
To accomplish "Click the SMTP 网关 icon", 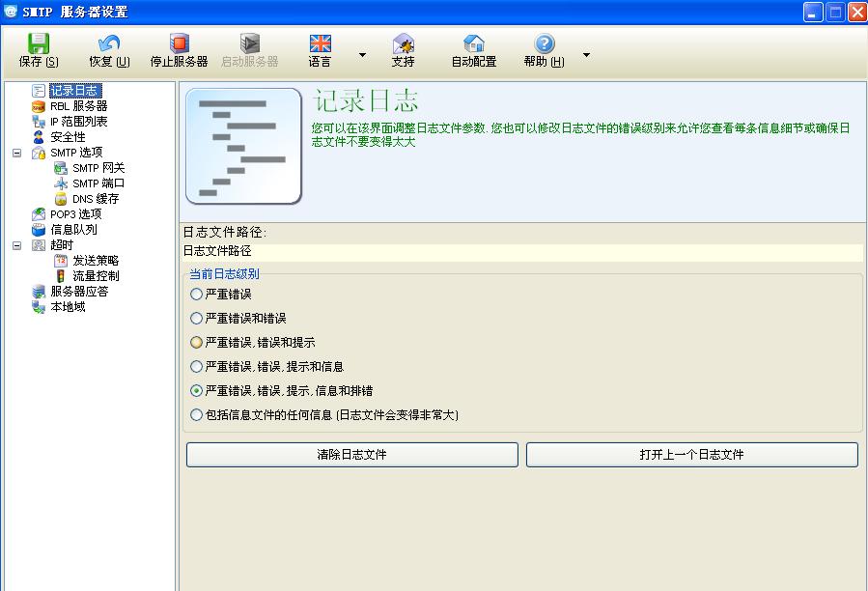I will point(60,168).
